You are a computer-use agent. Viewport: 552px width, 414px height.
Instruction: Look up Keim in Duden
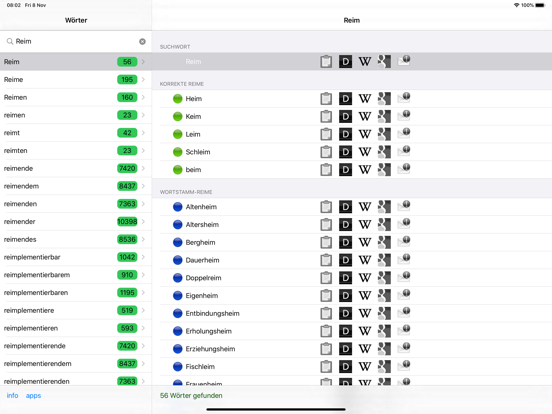click(x=345, y=117)
